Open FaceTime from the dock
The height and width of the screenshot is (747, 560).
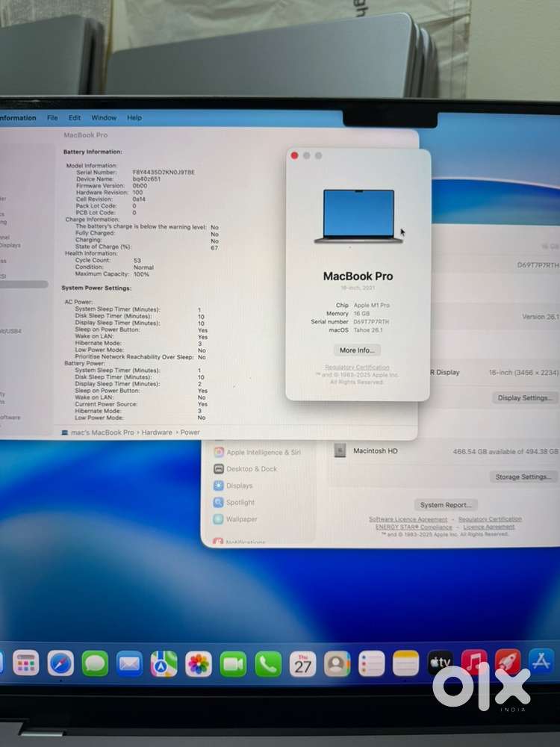233,663
